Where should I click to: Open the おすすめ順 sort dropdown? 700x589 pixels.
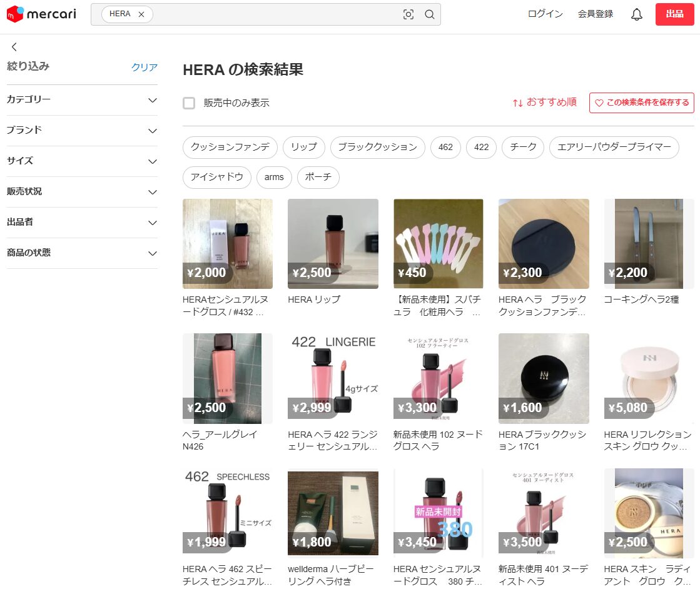(x=545, y=103)
